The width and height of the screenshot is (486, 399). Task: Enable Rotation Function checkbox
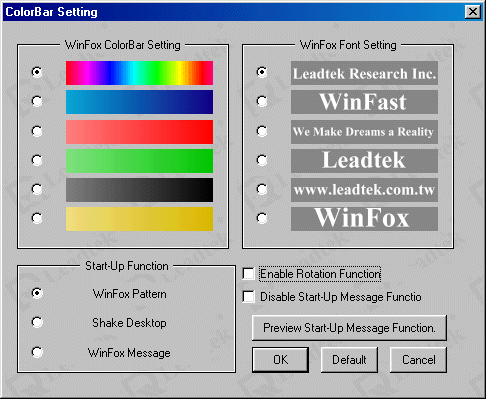coord(249,274)
